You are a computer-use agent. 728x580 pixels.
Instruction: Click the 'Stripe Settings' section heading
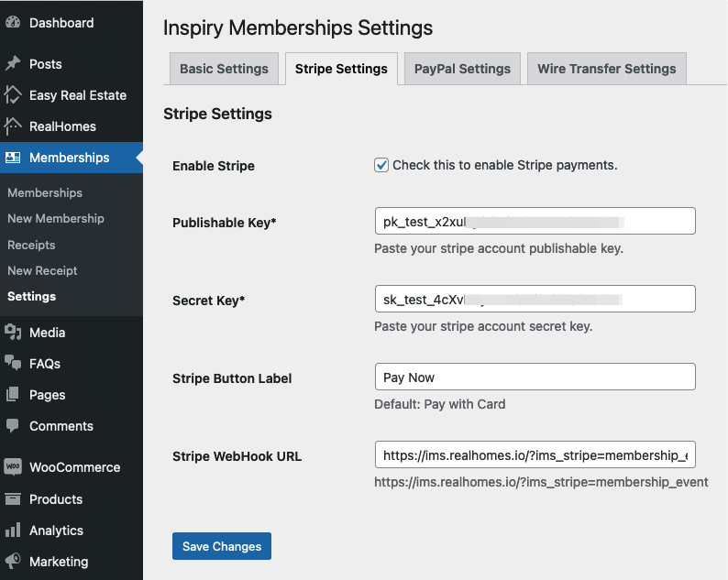(x=217, y=114)
